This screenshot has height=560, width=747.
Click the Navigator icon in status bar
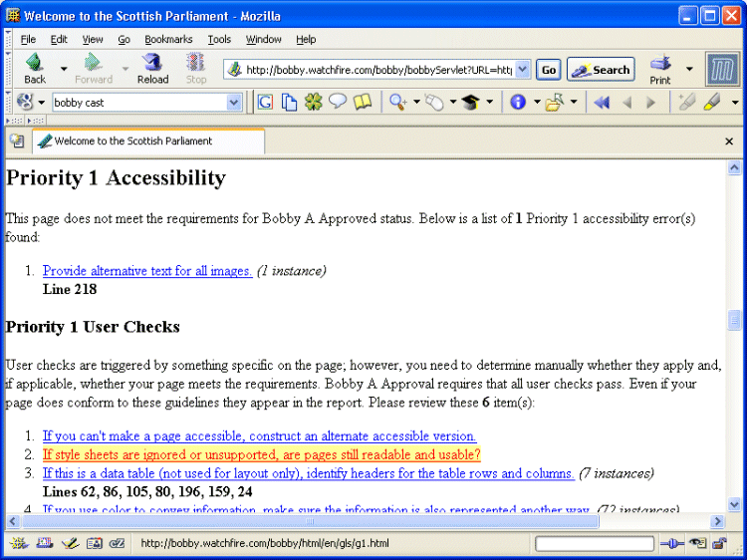(19, 543)
